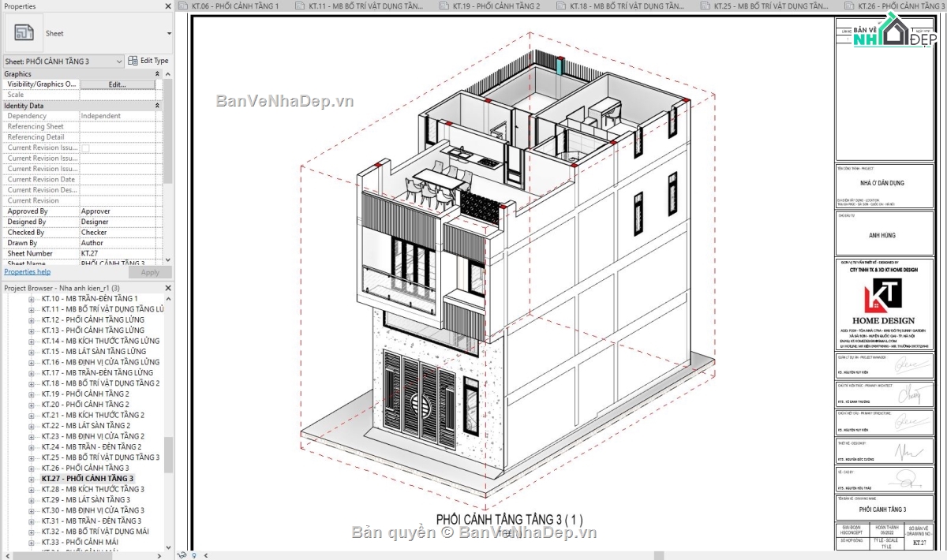Select KT.18 - MB BỐ TRÍ VẬT DỤNG TẦNG 2
This screenshot has width=947, height=560.
100,383
